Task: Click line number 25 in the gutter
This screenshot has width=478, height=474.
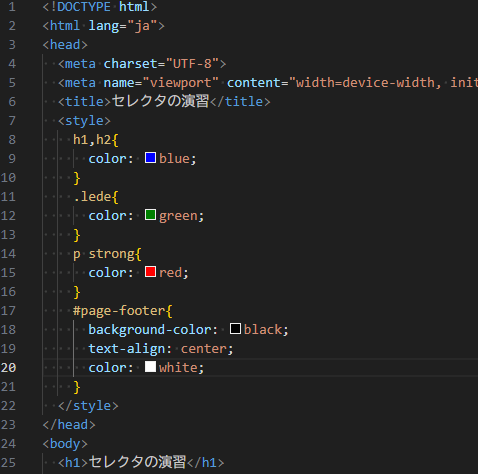Action: tap(8, 463)
